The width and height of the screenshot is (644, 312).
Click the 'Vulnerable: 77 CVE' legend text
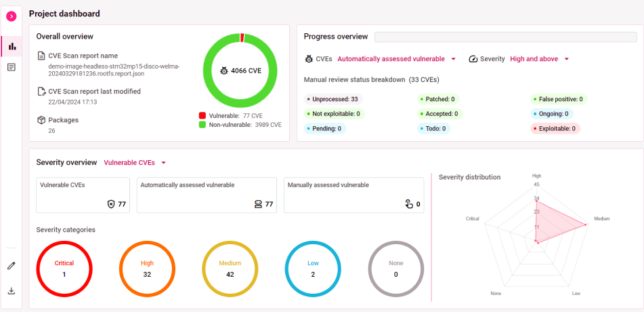click(236, 116)
